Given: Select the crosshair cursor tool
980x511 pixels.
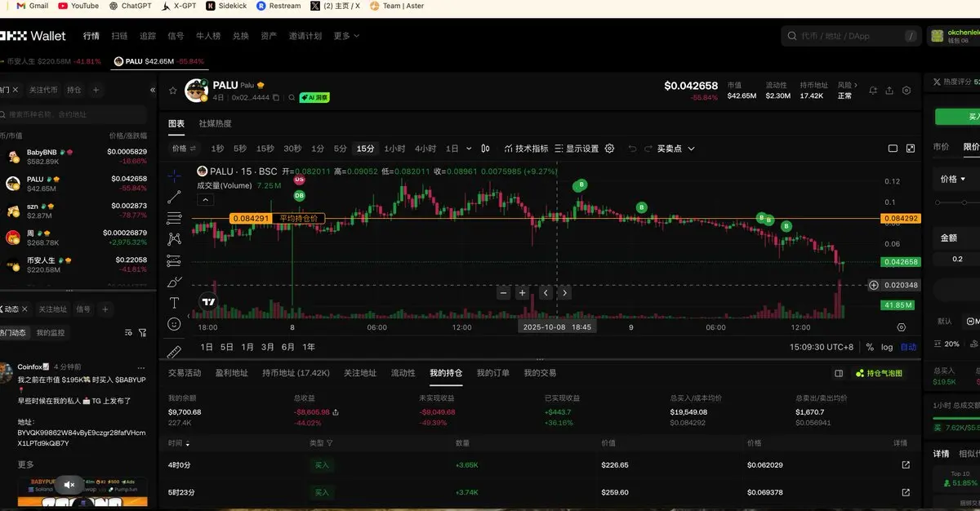Looking at the screenshot, I should (x=174, y=175).
